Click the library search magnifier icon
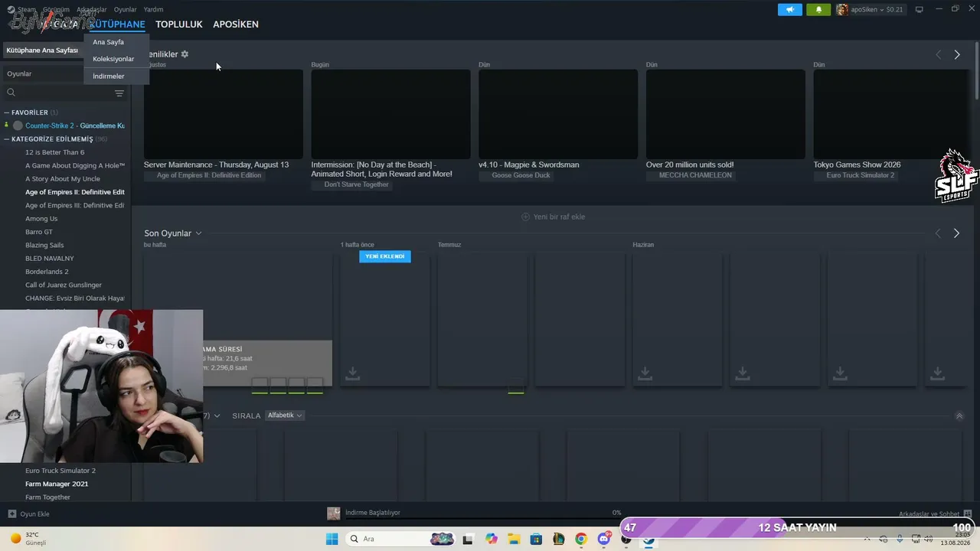Screen dimensions: 980x551 coord(11,93)
